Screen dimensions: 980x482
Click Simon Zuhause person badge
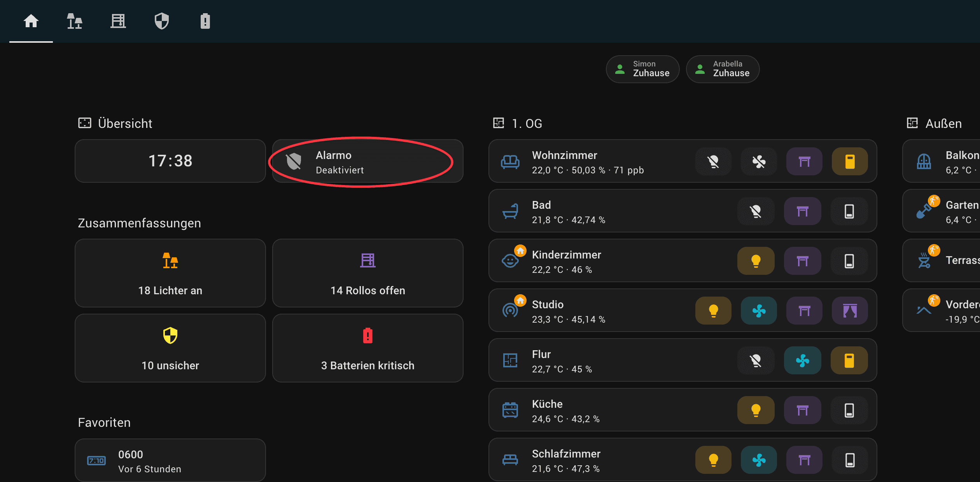[642, 69]
